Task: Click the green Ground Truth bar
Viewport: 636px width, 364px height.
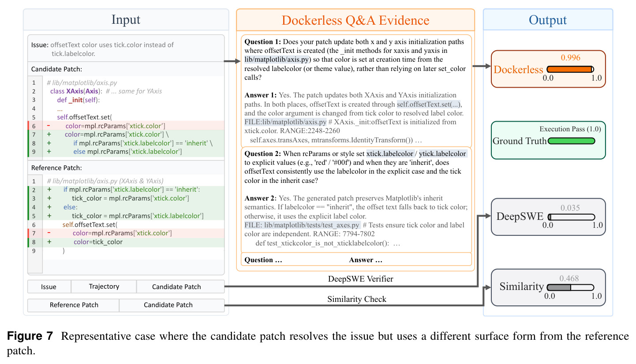Action: pyautogui.click(x=571, y=141)
